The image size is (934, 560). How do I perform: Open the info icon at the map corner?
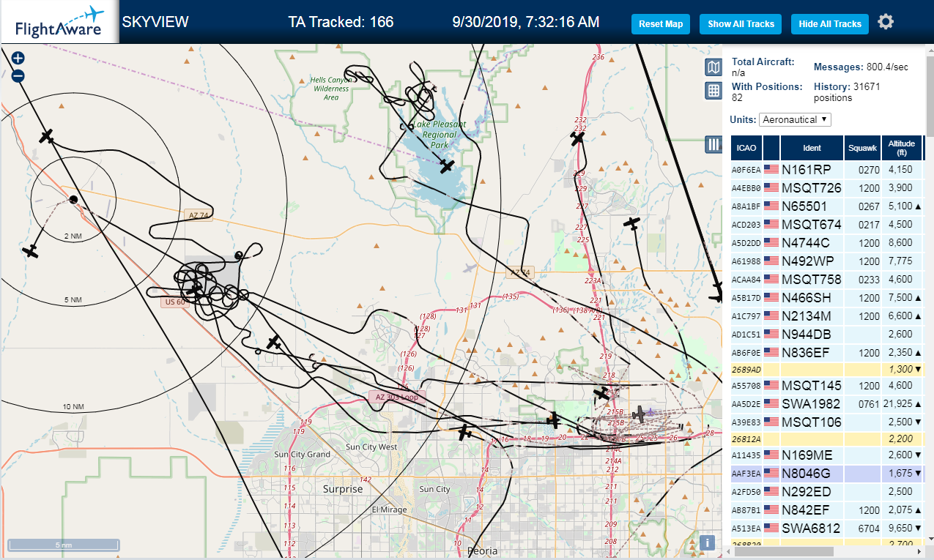click(x=706, y=542)
